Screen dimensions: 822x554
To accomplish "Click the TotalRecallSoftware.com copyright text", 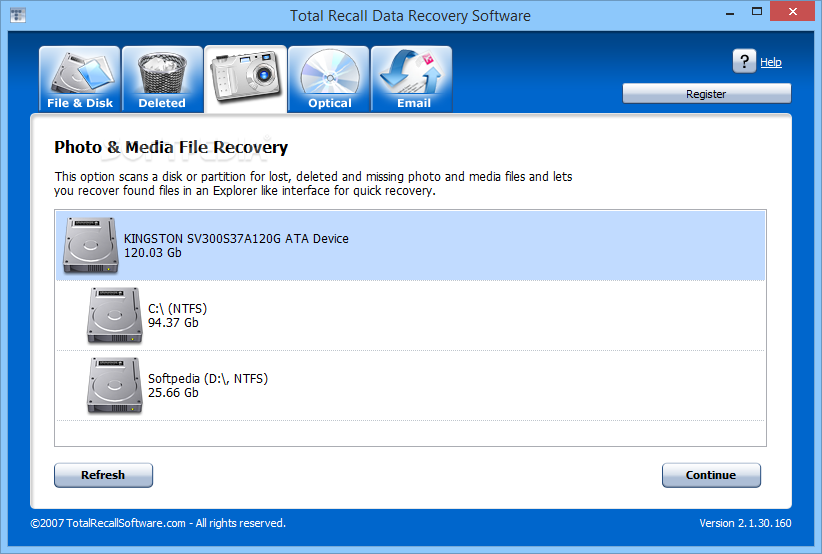I will [158, 523].
